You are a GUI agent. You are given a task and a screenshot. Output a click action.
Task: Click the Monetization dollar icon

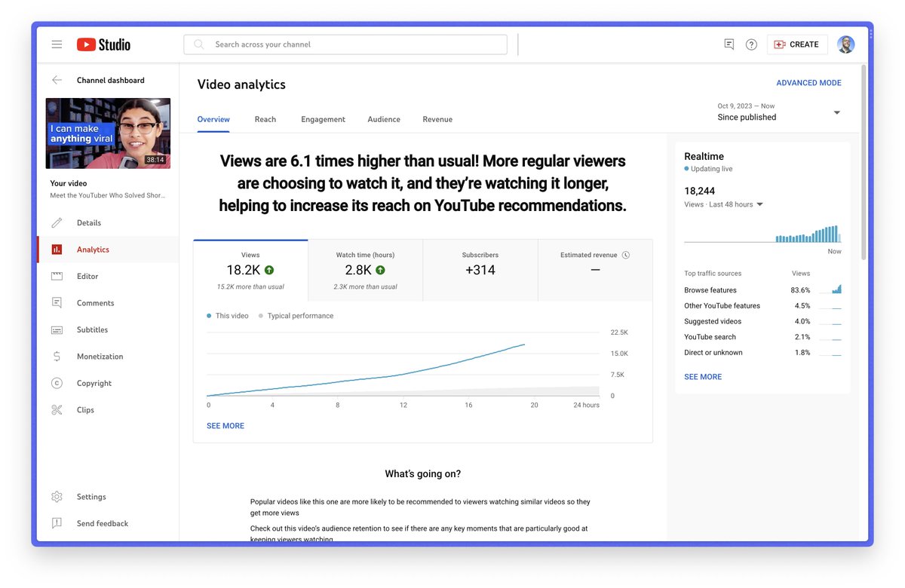click(57, 357)
